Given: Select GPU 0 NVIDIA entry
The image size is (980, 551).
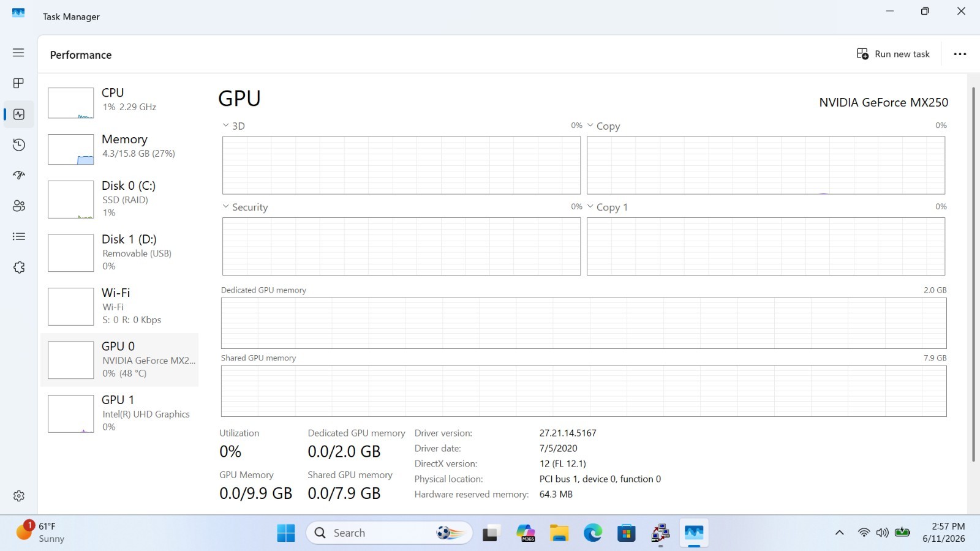Looking at the screenshot, I should (119, 360).
